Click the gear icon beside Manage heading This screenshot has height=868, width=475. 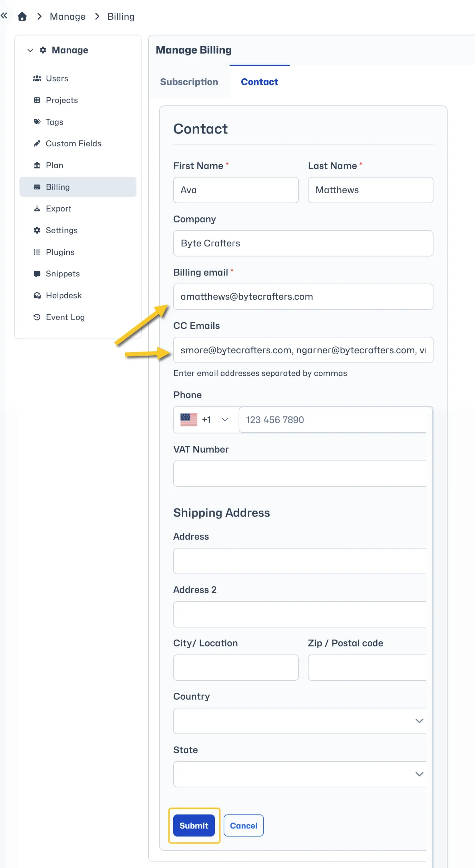(x=43, y=50)
